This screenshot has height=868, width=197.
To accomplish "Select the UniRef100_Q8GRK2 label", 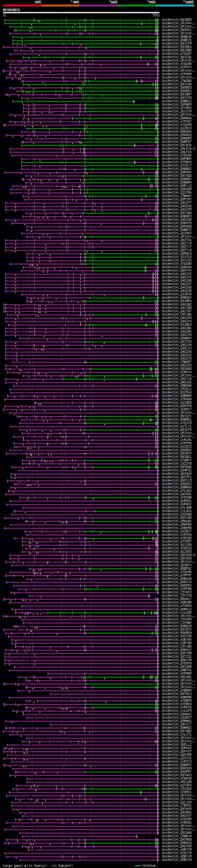I will 177,450.
